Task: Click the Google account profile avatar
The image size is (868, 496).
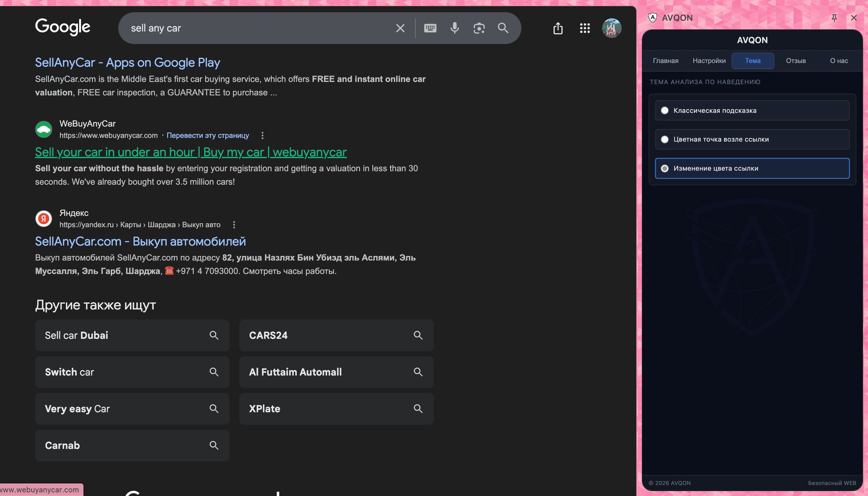Action: [x=611, y=28]
